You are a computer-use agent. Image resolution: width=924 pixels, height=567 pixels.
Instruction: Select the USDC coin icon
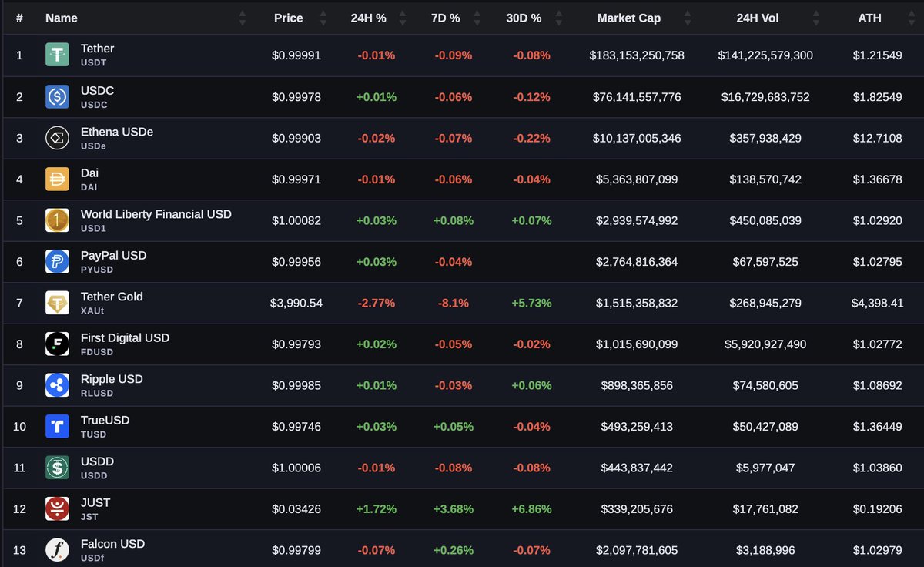[57, 96]
